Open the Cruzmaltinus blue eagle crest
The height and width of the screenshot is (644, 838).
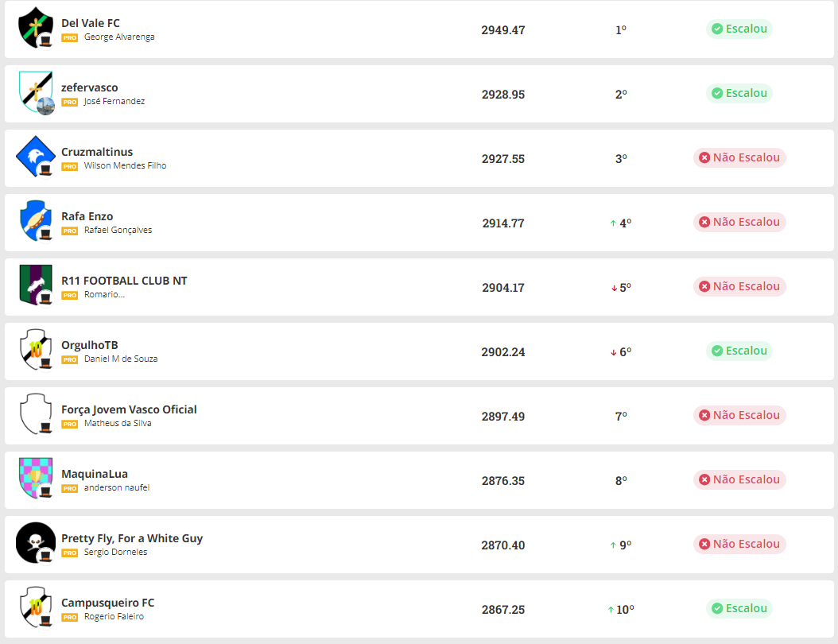pos(35,157)
